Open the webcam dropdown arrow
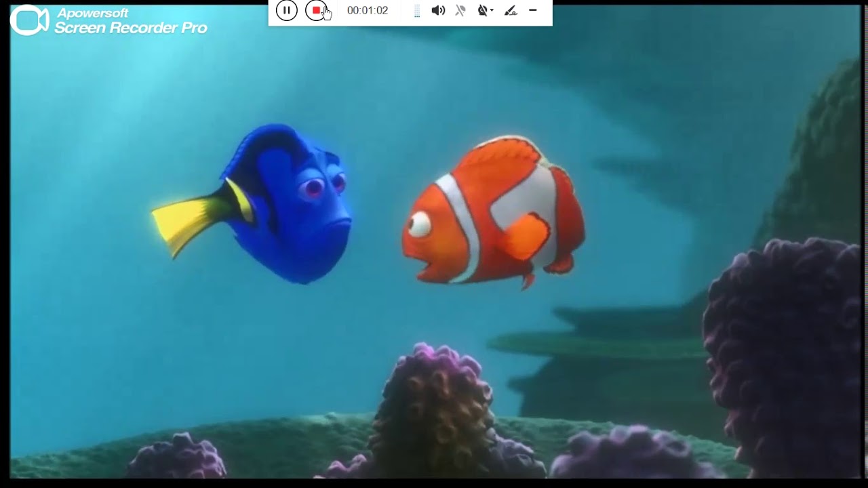868x488 pixels. tap(492, 11)
